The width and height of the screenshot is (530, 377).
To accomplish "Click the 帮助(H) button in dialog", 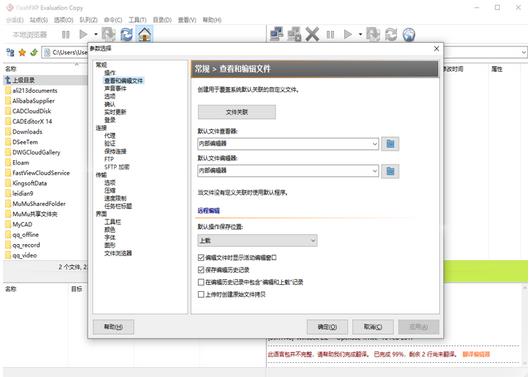I will (x=113, y=327).
